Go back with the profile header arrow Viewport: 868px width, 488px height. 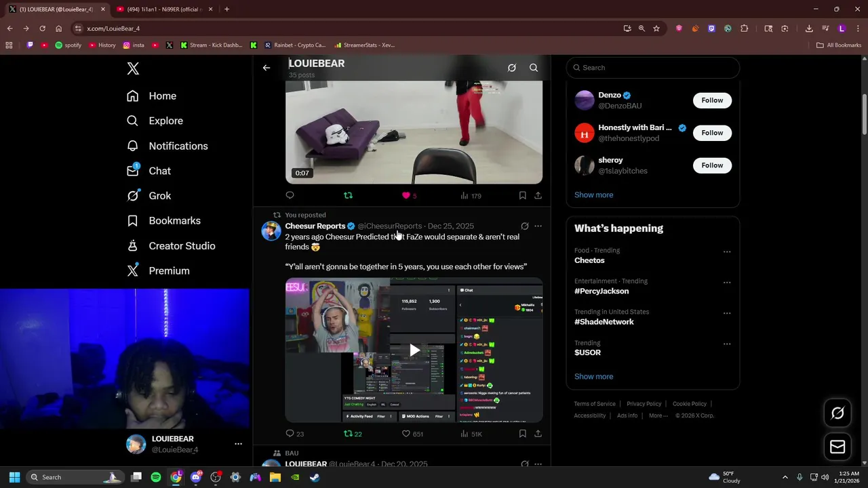point(267,68)
